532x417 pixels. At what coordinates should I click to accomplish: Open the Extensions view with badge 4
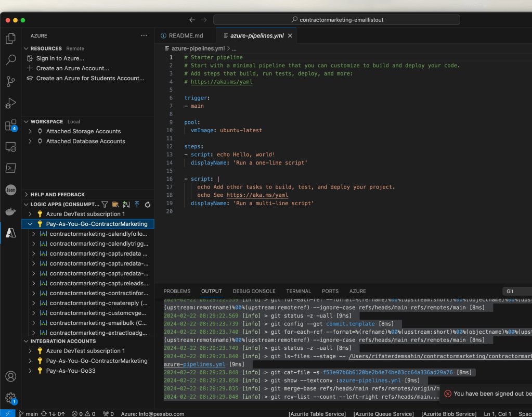point(11,125)
